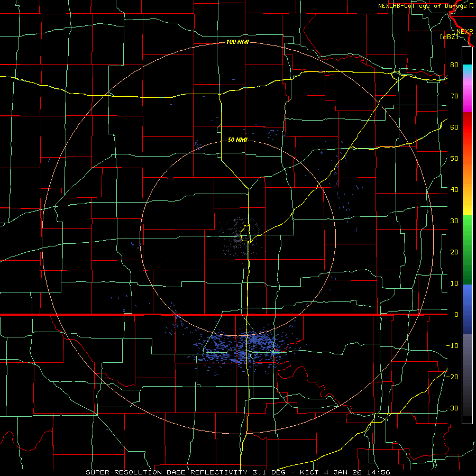
Task: Click the green segment of the color bar
Action: [467, 250]
